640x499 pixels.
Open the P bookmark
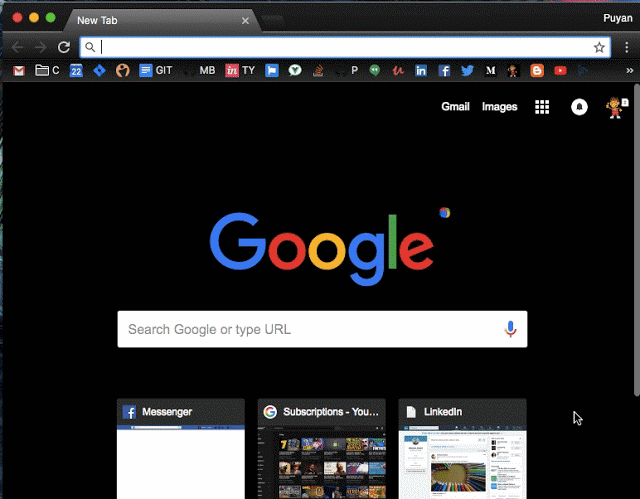pos(347,71)
